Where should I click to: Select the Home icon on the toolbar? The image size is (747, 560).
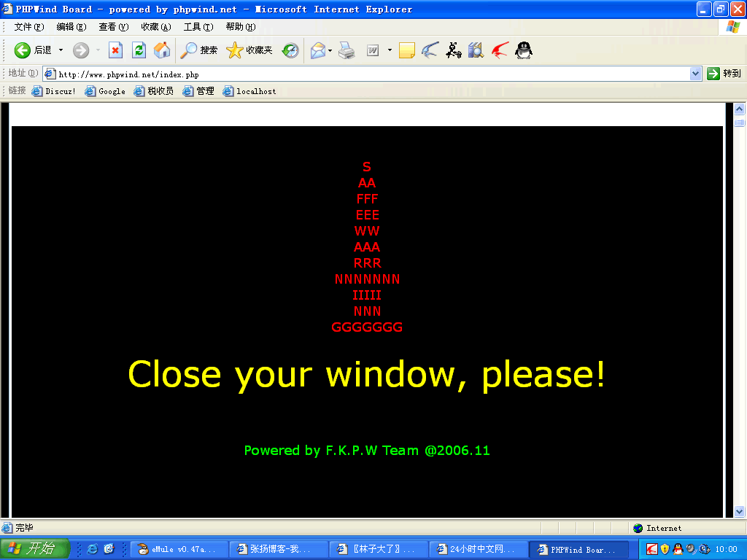[x=162, y=50]
